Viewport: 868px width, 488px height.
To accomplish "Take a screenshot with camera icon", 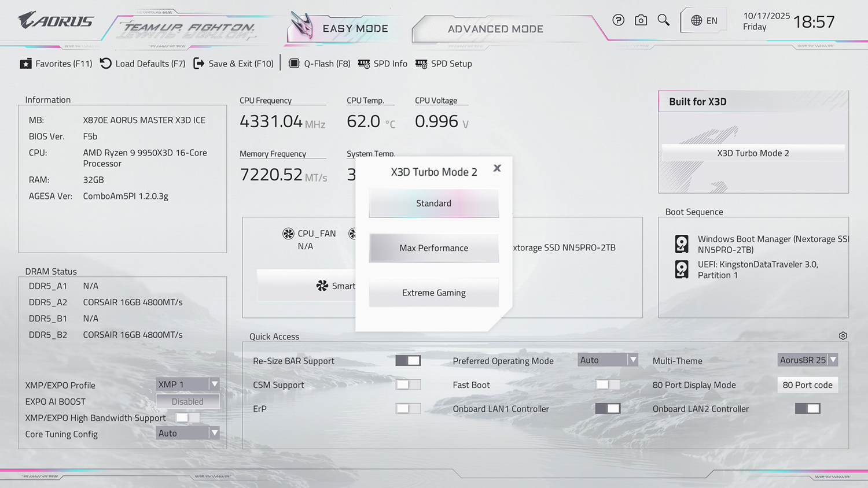I will pyautogui.click(x=641, y=20).
